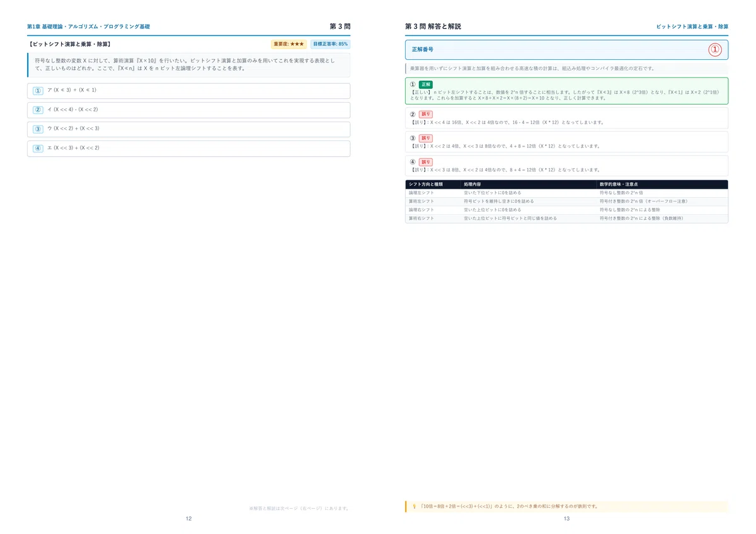Select answer text イ (X << 4) - (X << 2)
Image resolution: width=756 pixels, height=534 pixels.
pyautogui.click(x=72, y=110)
